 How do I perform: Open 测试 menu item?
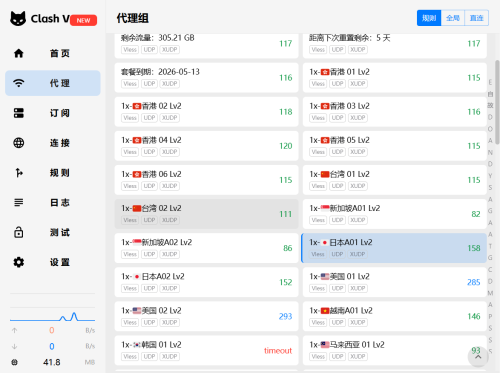[x=53, y=232]
